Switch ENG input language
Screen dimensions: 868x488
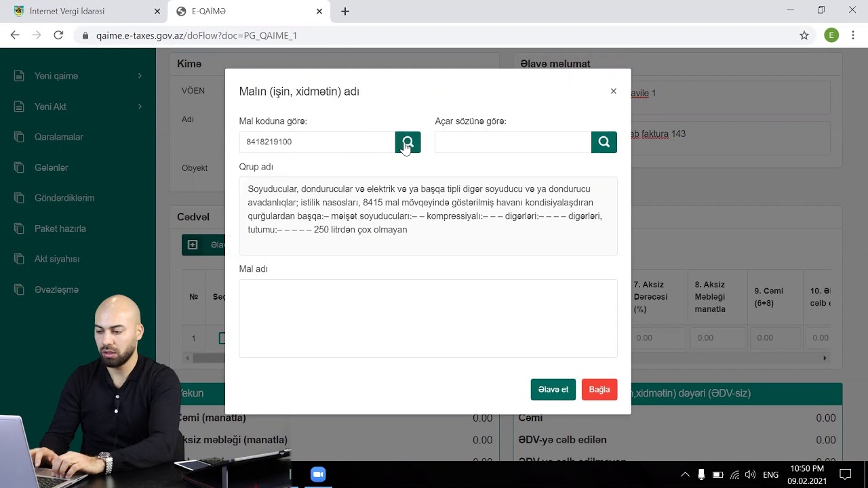coord(770,474)
